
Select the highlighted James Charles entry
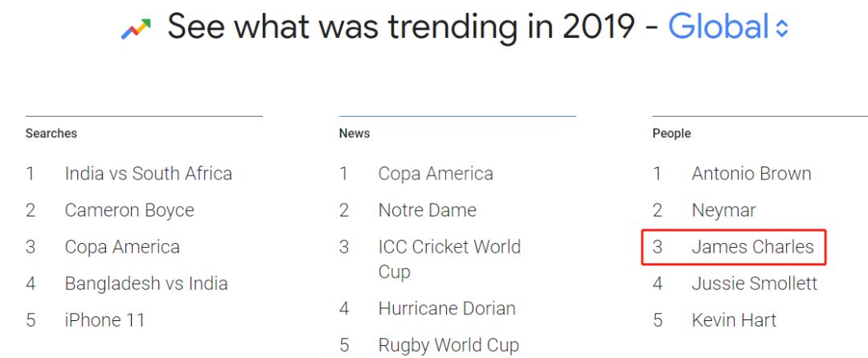point(752,247)
